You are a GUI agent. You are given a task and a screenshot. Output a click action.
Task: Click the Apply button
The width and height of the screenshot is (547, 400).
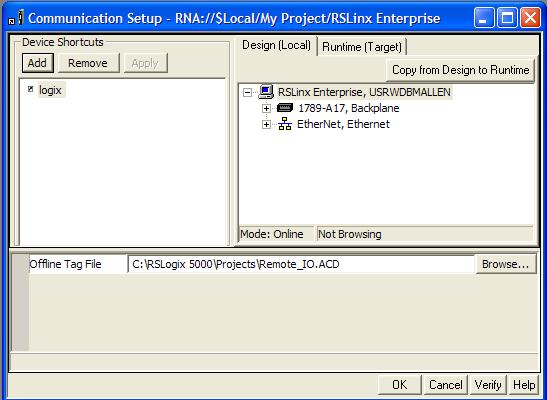coord(145,63)
